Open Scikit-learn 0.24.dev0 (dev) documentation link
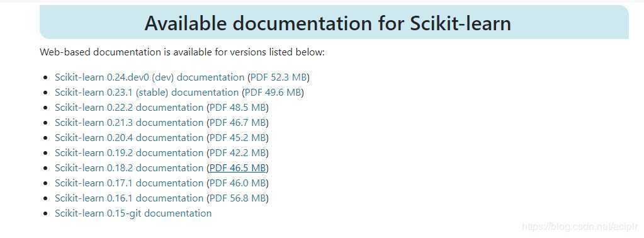Viewport: 644px width, 238px height. pyautogui.click(x=149, y=77)
